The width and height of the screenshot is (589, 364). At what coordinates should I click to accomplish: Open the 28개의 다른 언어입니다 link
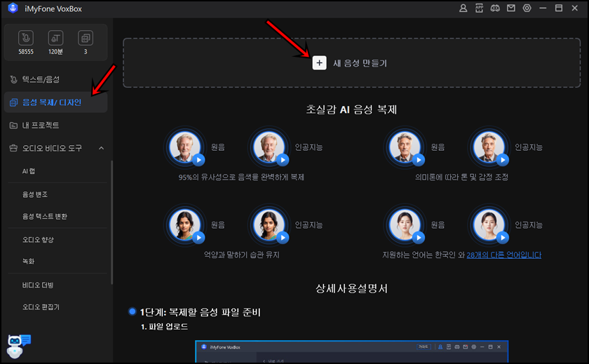(503, 255)
